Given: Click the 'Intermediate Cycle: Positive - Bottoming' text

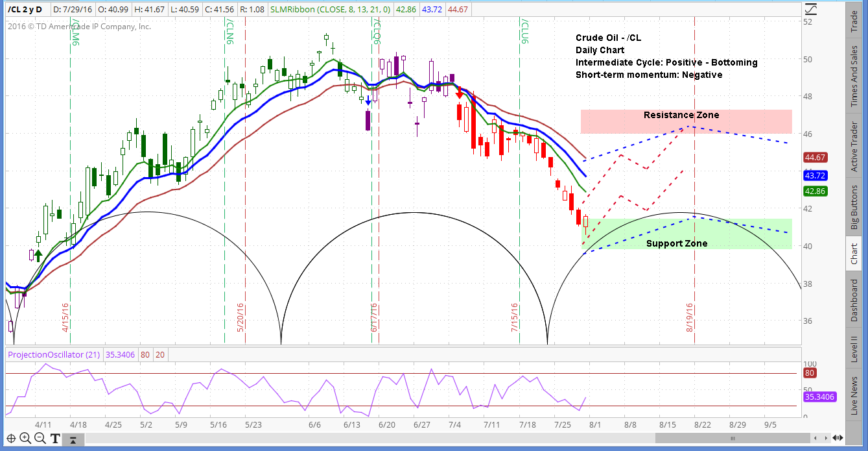Looking at the screenshot, I should [666, 62].
